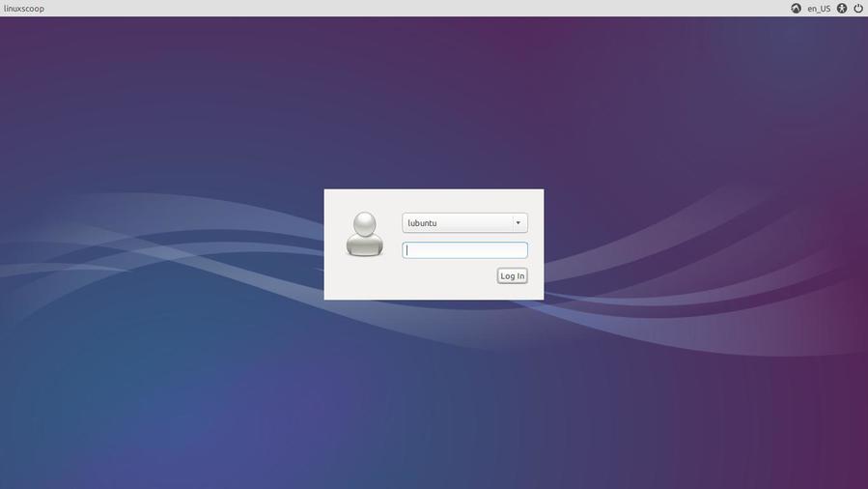Select the lubuntu username text
This screenshot has width=868, height=489.
[x=423, y=223]
